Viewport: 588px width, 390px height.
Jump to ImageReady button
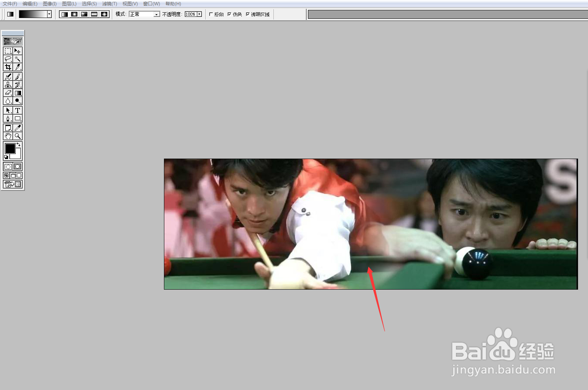pyautogui.click(x=13, y=184)
